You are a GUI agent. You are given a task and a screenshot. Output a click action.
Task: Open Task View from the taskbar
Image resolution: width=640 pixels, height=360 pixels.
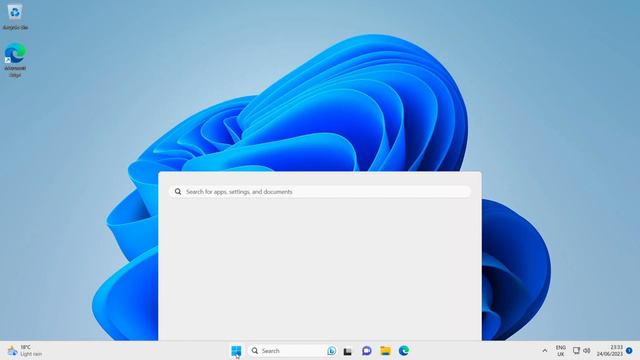point(347,351)
